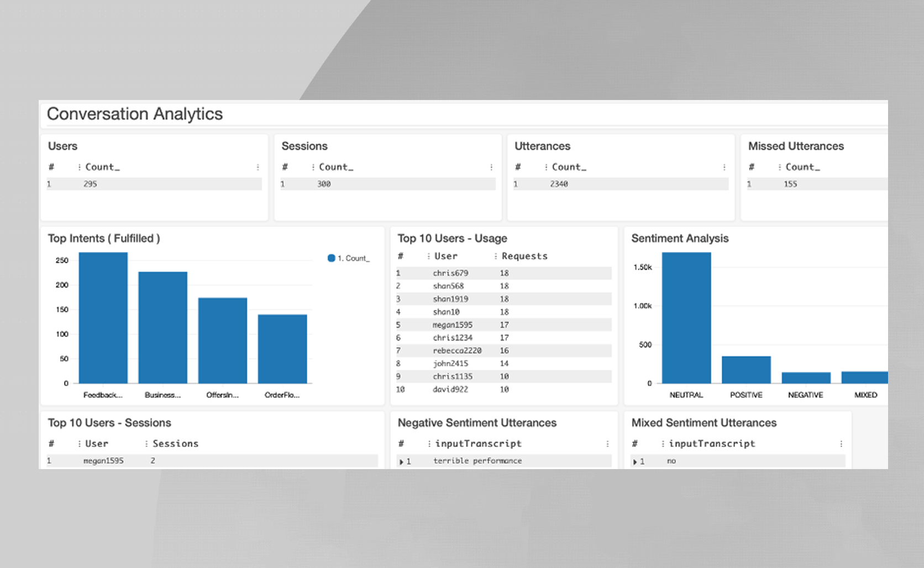Expand the 'terrible performance' utterance row
The width and height of the screenshot is (924, 568).
401,461
